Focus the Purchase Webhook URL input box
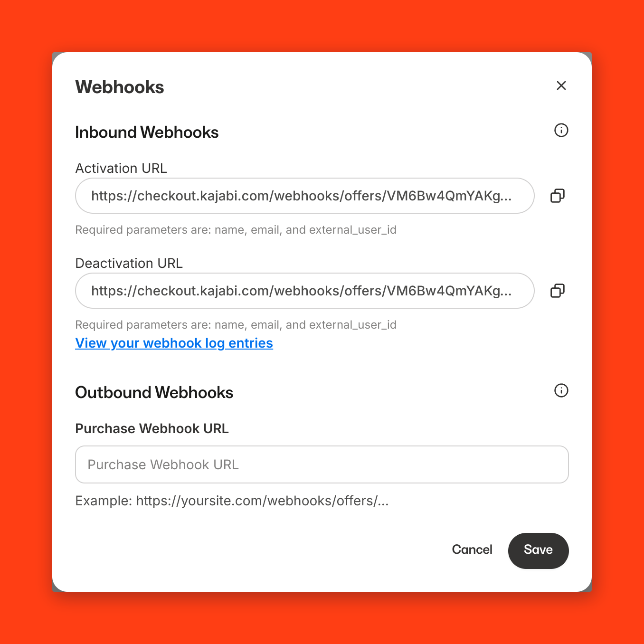This screenshot has height=644, width=644. click(322, 464)
